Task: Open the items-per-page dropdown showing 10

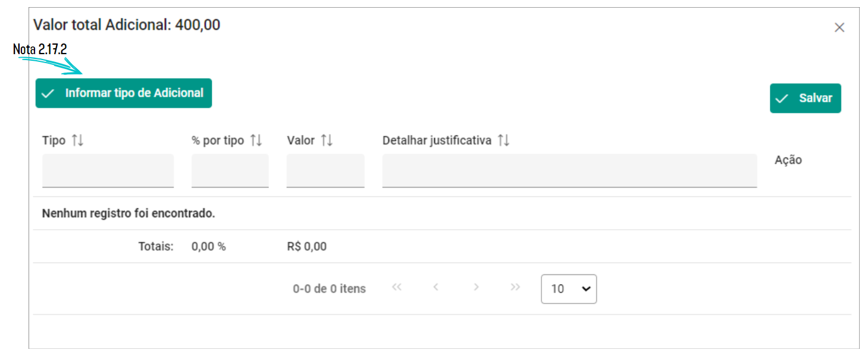Action: point(569,289)
